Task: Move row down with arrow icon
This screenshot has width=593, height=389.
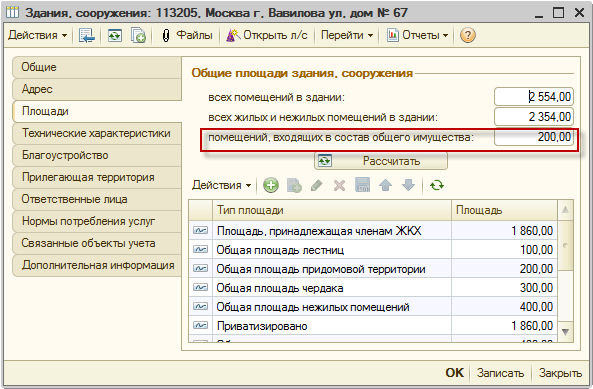Action: [408, 185]
